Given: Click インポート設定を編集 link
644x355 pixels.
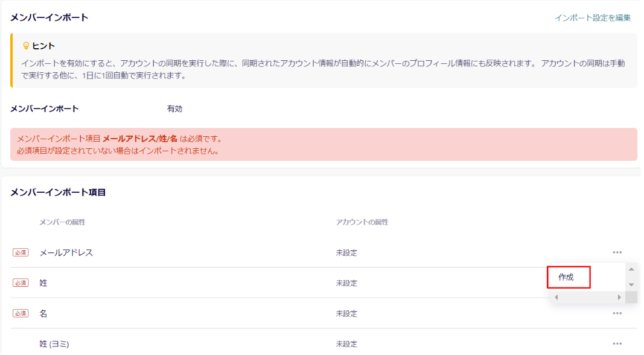Looking at the screenshot, I should tap(592, 18).
